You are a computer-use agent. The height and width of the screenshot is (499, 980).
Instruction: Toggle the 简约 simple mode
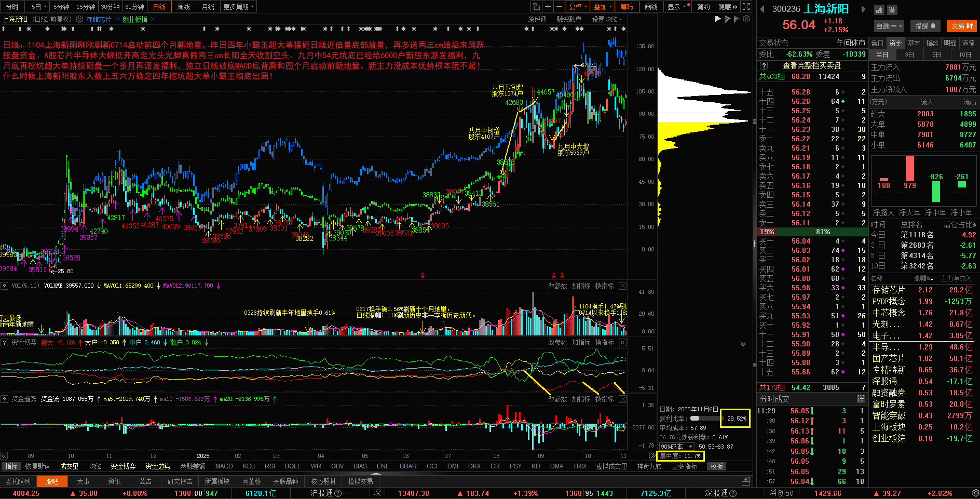(703, 7)
